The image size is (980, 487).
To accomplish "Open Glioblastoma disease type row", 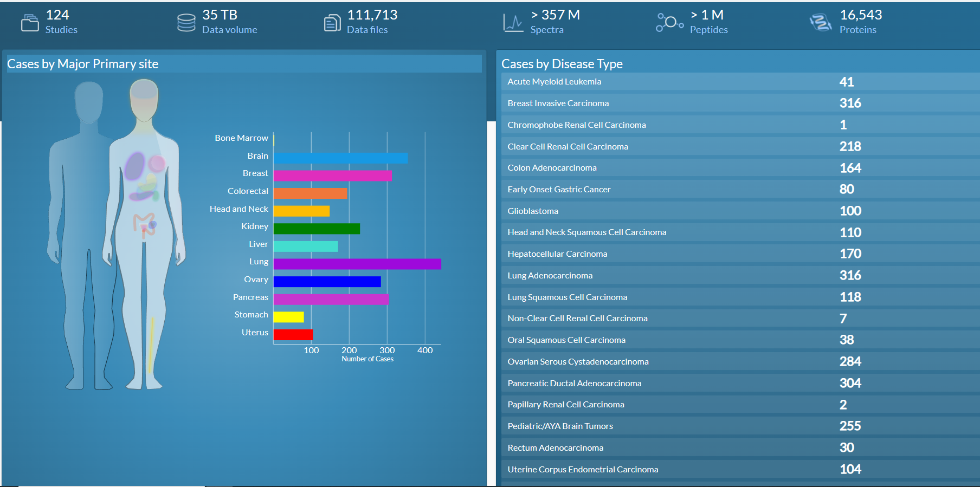I will point(740,211).
